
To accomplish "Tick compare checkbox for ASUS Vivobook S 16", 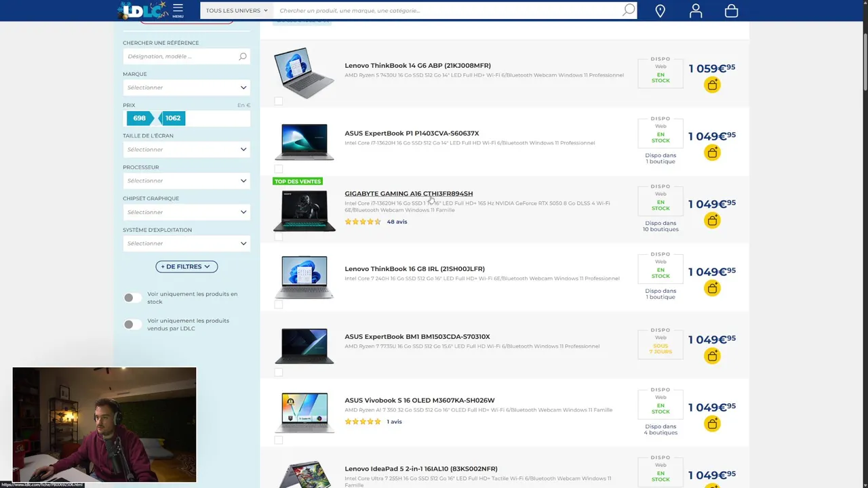I will pyautogui.click(x=278, y=440).
